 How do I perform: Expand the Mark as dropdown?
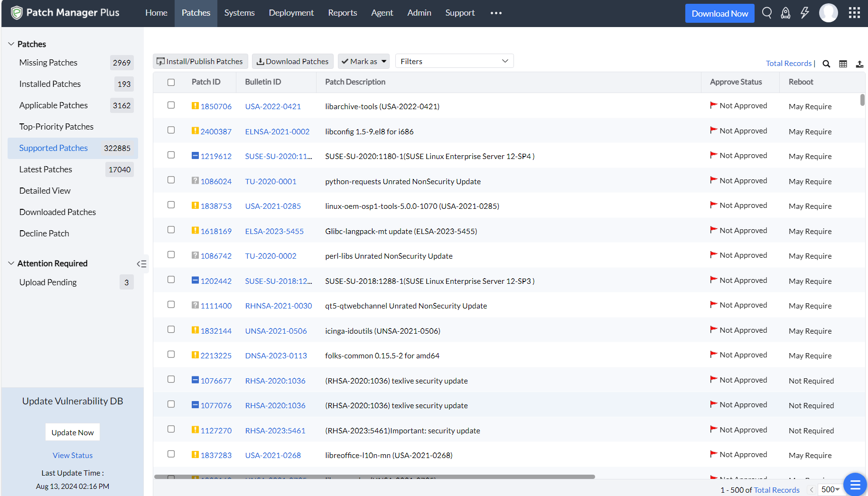coord(364,61)
